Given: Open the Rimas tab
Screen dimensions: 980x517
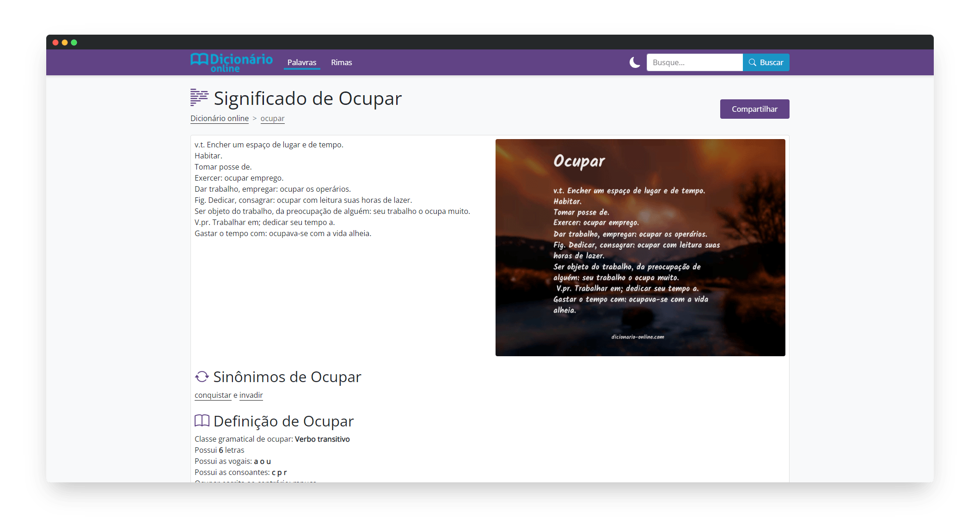Looking at the screenshot, I should click(x=342, y=62).
